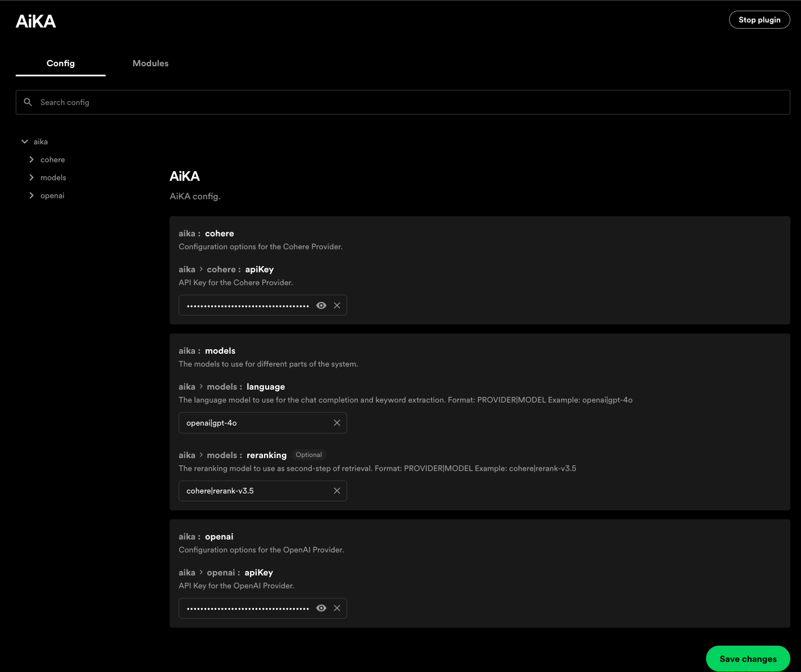Clear the OpenAI apiKey field
The image size is (801, 672).
click(x=337, y=608)
